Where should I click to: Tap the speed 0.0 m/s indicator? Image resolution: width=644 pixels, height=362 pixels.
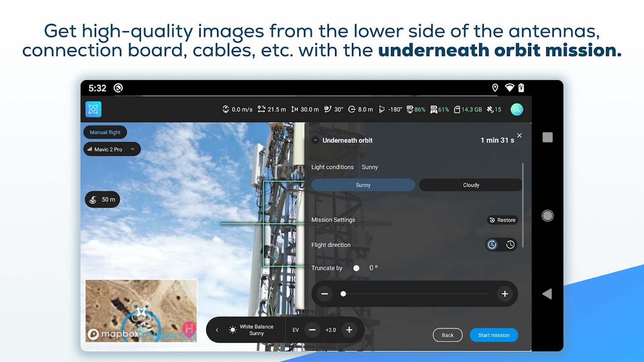pos(237,110)
